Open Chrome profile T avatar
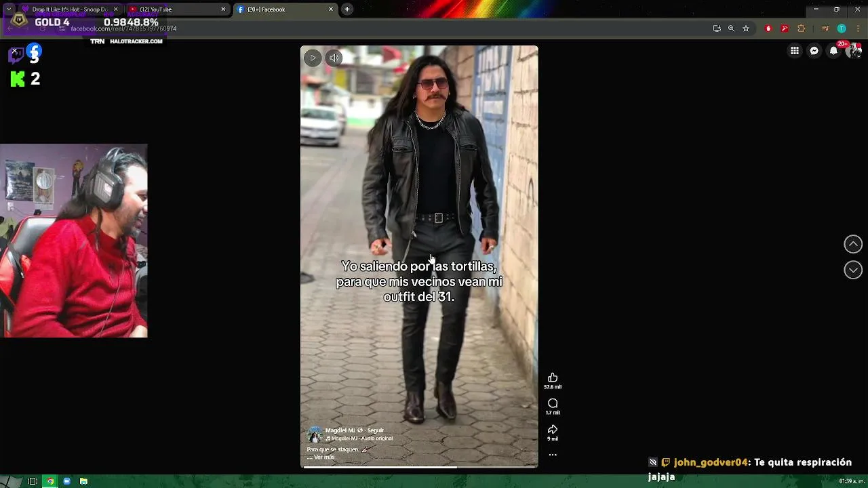The image size is (868, 488). click(842, 28)
